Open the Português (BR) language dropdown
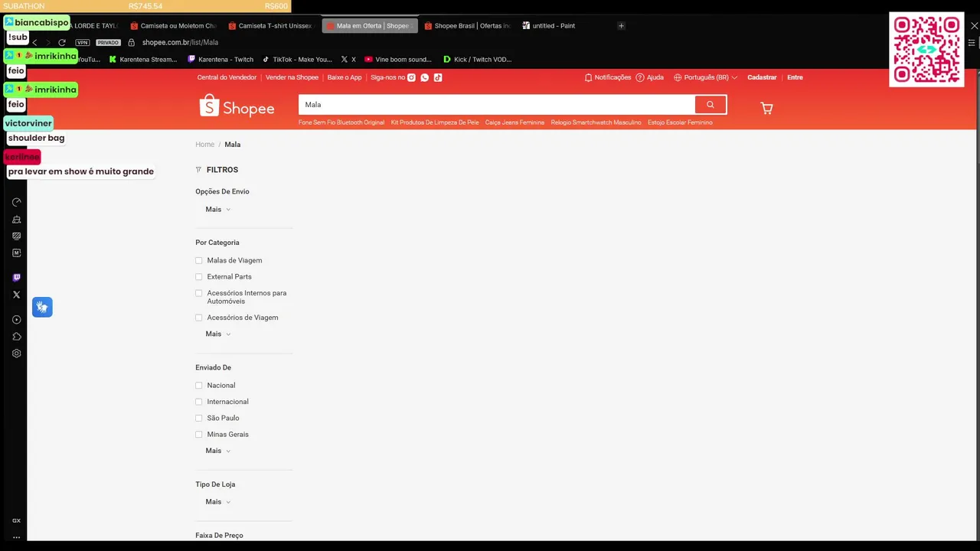Viewport: 980px width, 551px height. [x=706, y=77]
